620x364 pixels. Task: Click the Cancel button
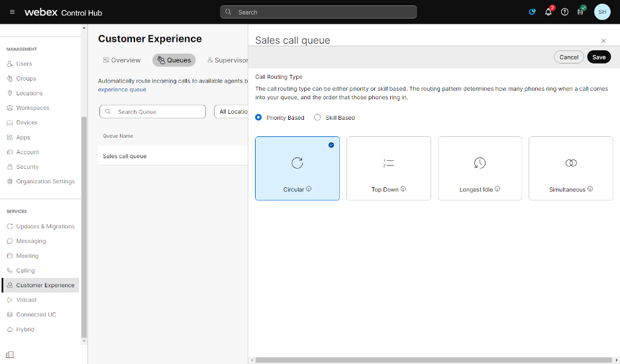pos(568,57)
